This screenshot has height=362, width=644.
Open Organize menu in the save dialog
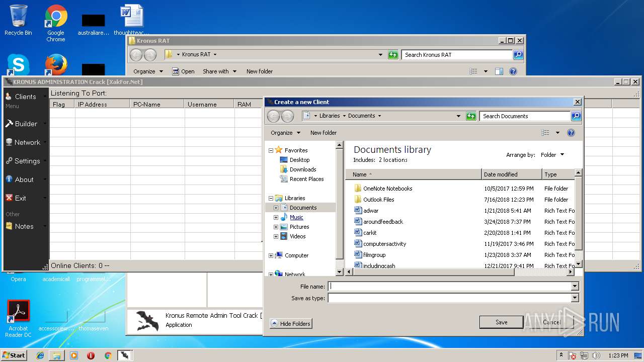pyautogui.click(x=285, y=133)
